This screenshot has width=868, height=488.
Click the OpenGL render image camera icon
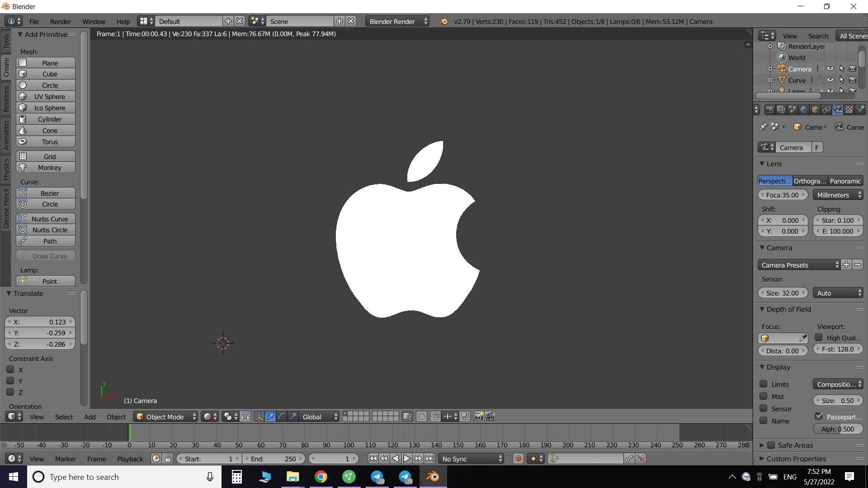click(x=478, y=417)
